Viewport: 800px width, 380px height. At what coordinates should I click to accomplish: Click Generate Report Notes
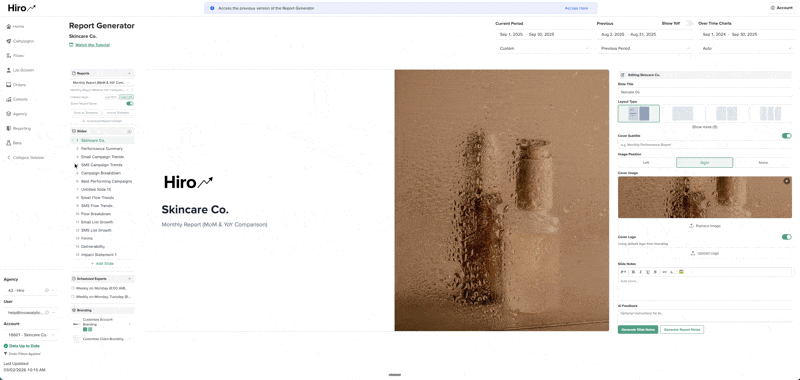tap(682, 330)
